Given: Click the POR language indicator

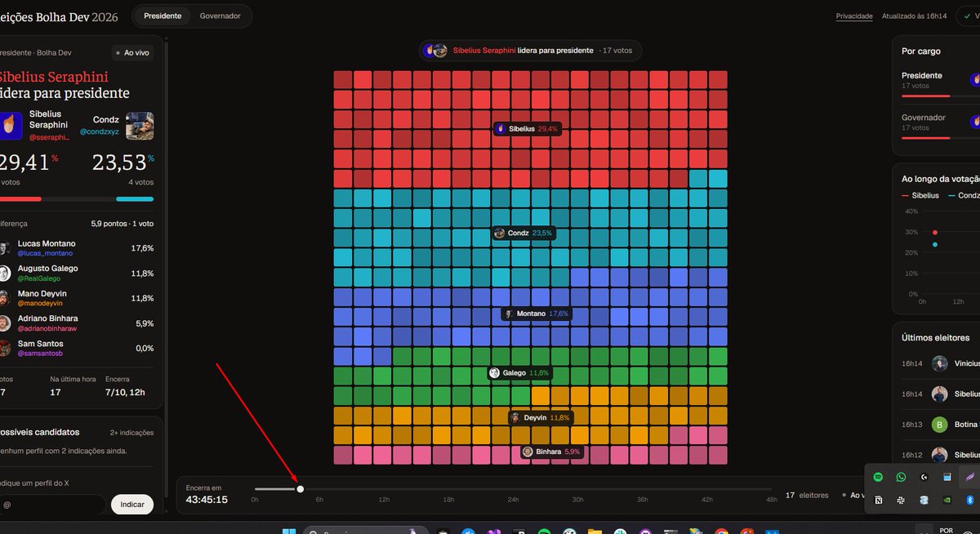Looking at the screenshot, I should [946, 530].
